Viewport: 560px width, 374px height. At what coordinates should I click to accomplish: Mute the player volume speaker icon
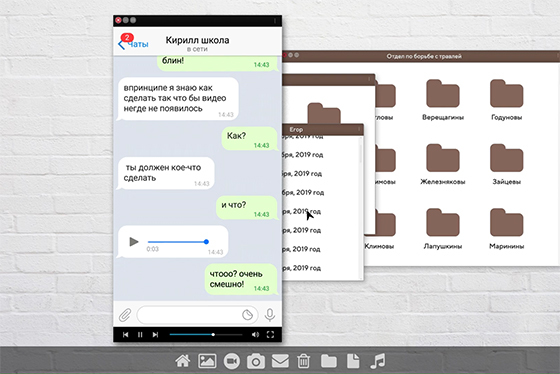[x=255, y=335]
